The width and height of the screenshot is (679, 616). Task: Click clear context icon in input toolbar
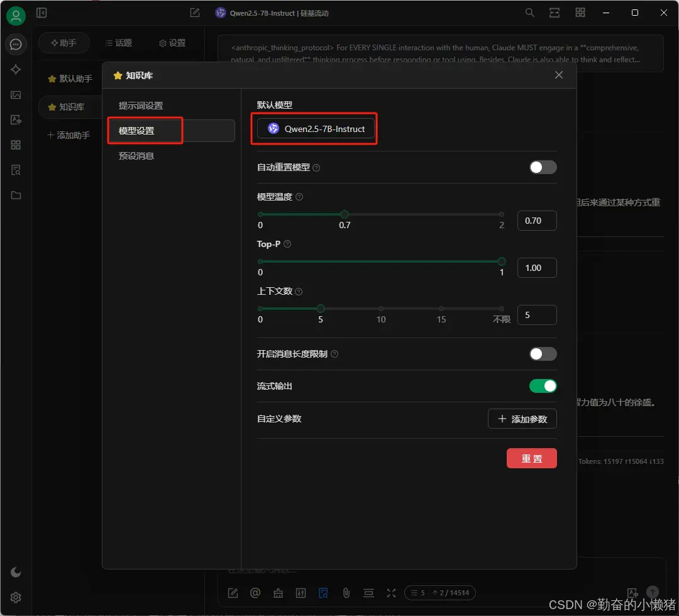click(369, 593)
